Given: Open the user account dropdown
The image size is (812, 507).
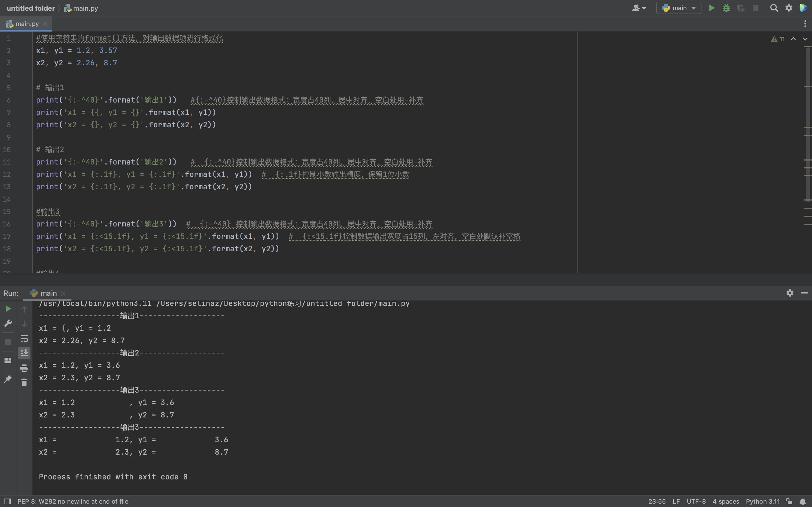Looking at the screenshot, I should (x=639, y=8).
